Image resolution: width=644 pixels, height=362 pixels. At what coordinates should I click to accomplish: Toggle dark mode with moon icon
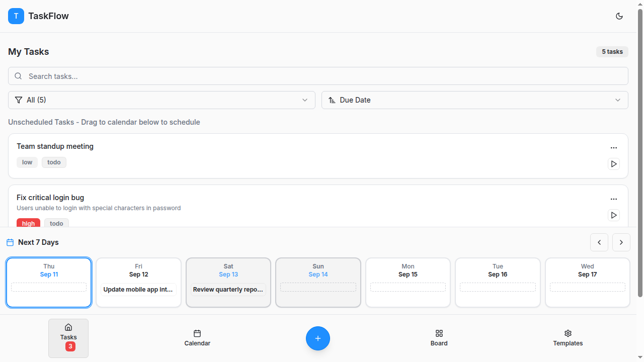[x=619, y=16]
